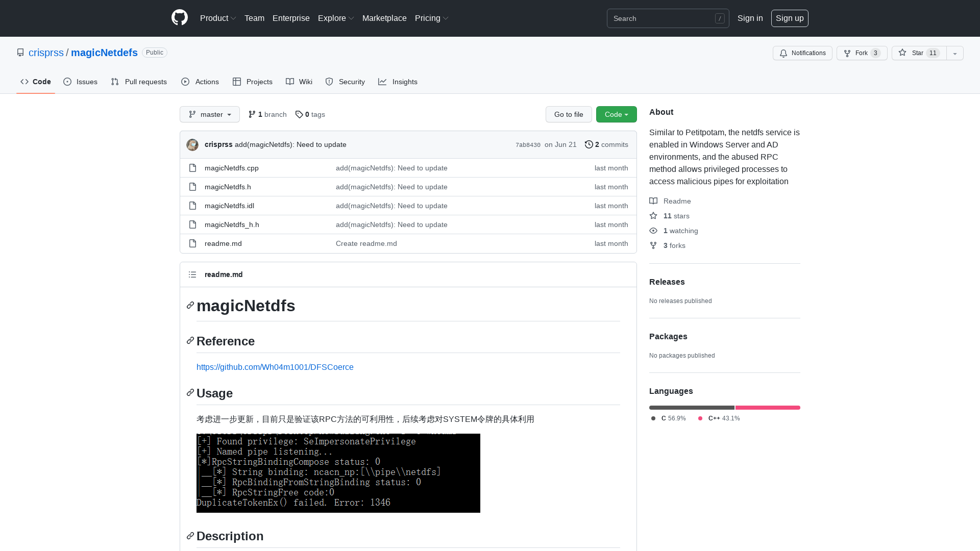Viewport: 980px width, 551px height.
Task: Toggle Star on magicNetdfs repository
Action: tap(913, 53)
